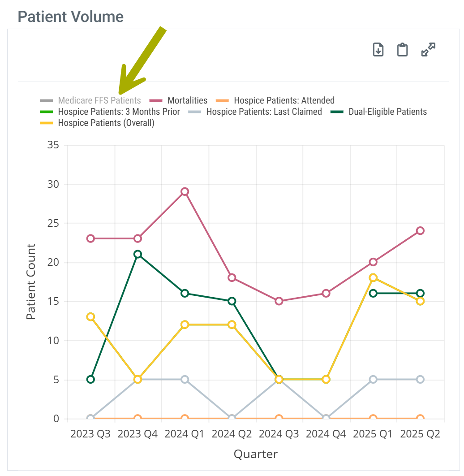Select Dual-Eligible data point at 2023 Q4
The height and width of the screenshot is (476, 464).
coord(137,255)
